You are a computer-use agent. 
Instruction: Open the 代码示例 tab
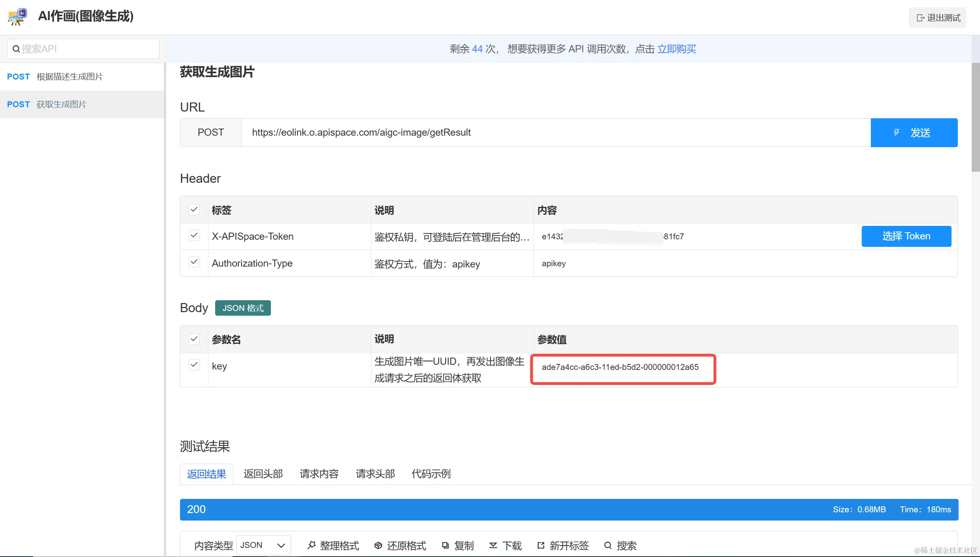tap(431, 474)
